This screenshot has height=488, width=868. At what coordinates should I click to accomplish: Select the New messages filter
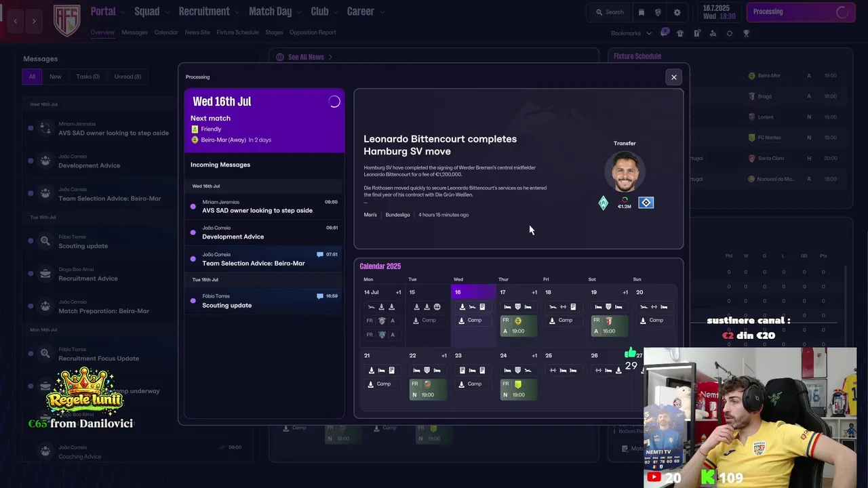click(56, 77)
